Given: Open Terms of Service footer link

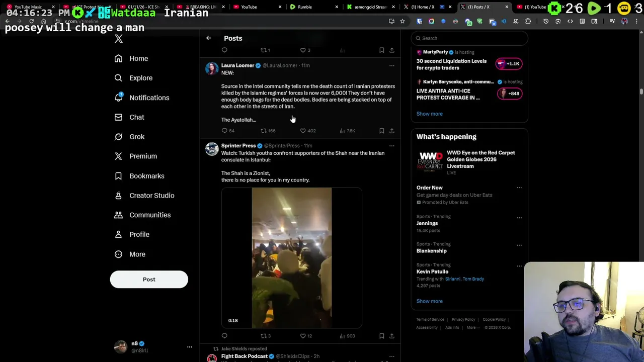Looking at the screenshot, I should pyautogui.click(x=430, y=319).
